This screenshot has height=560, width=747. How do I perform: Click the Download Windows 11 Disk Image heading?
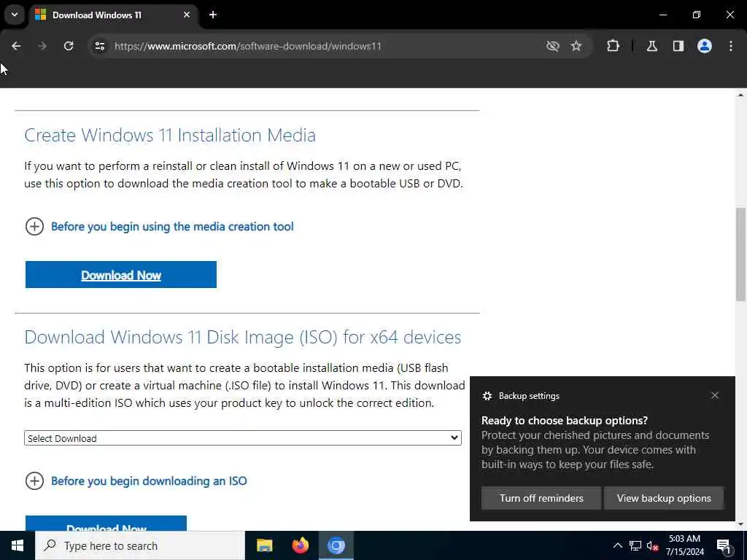243,337
